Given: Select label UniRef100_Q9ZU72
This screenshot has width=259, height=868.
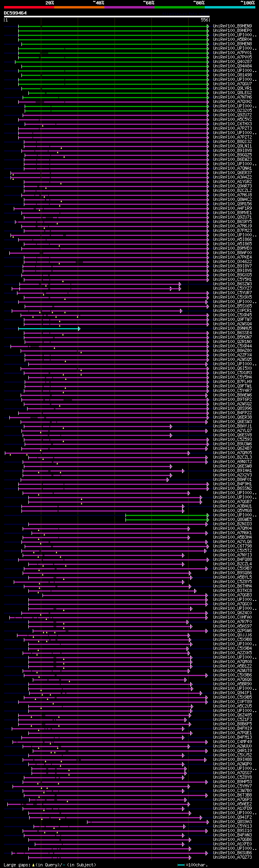Looking at the screenshot, I should tap(232, 115).
